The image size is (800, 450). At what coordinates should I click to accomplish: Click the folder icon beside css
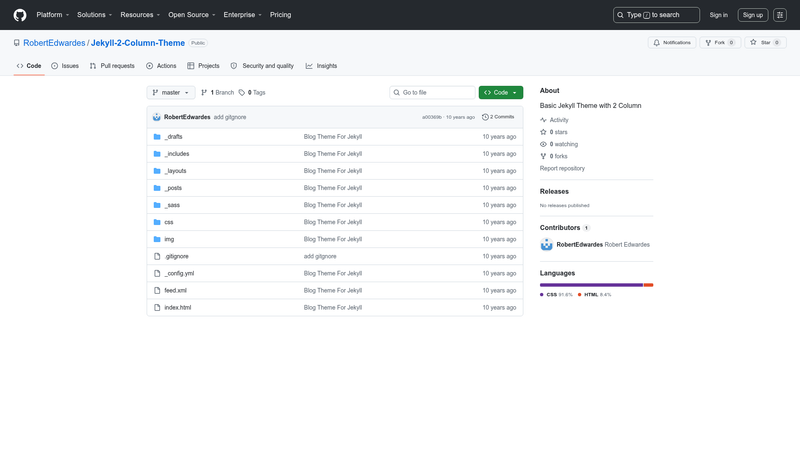[x=157, y=222]
